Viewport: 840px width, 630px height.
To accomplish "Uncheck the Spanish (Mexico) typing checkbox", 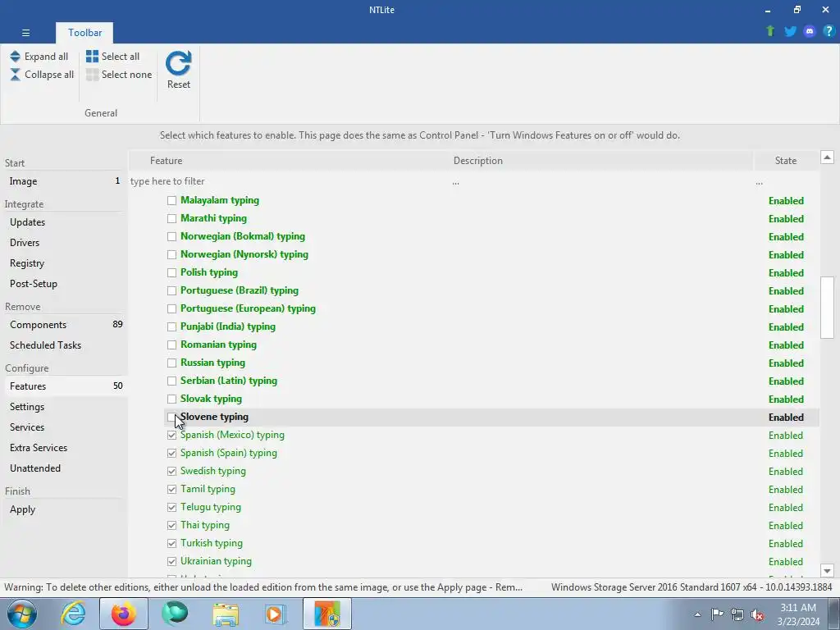I will (171, 435).
